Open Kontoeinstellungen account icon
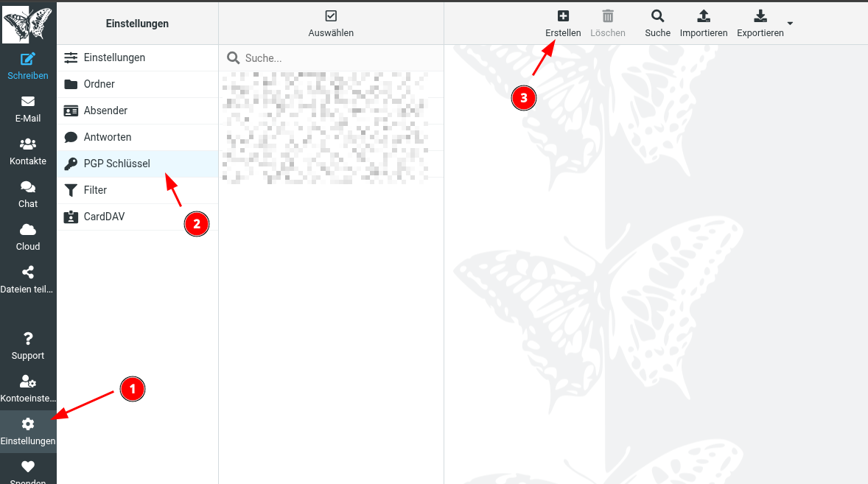868x484 pixels. pyautogui.click(x=28, y=381)
